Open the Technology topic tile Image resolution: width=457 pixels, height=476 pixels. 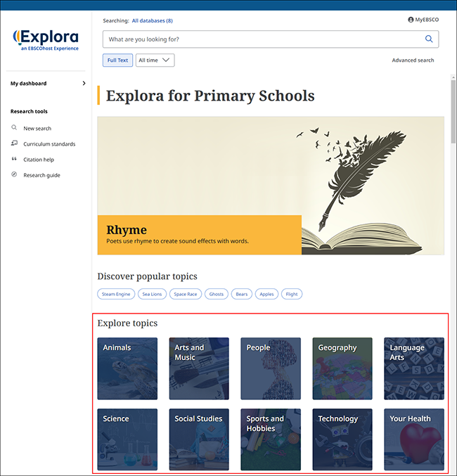(342, 439)
